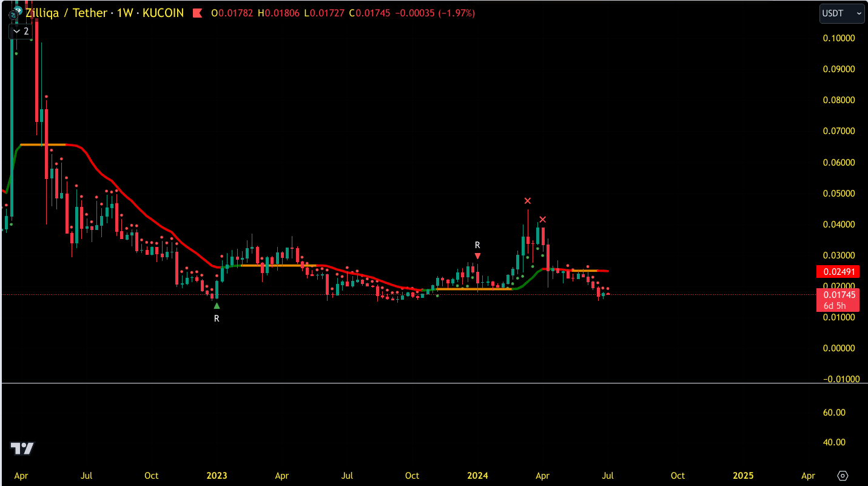Click the 0.03000 price axis label

click(839, 255)
